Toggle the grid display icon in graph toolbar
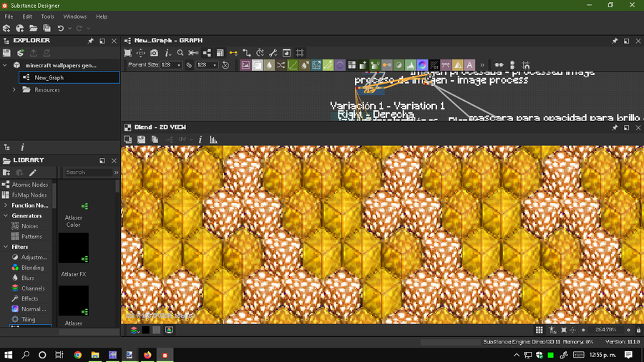The image size is (644, 362). pos(300,53)
